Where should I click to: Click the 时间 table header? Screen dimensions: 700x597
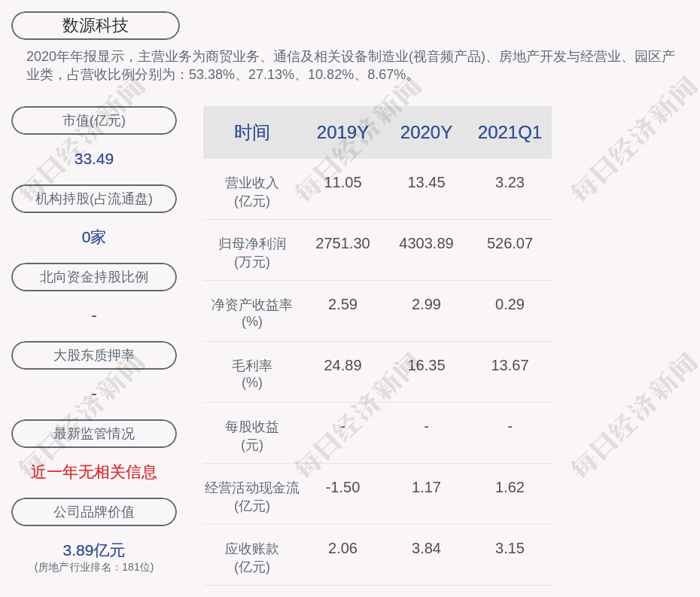pos(251,132)
